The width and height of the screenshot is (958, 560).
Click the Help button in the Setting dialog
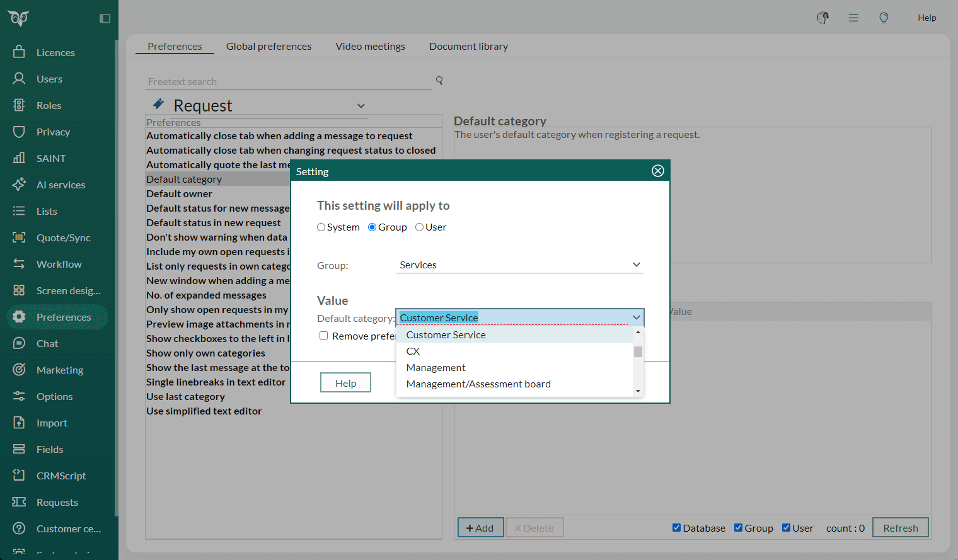pyautogui.click(x=345, y=382)
